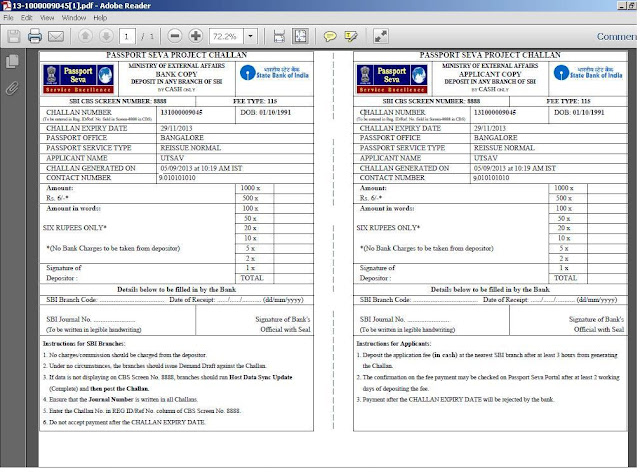Click contact number 9010101010 in bank copy
This screenshot has height=472, width=640.
click(177, 178)
